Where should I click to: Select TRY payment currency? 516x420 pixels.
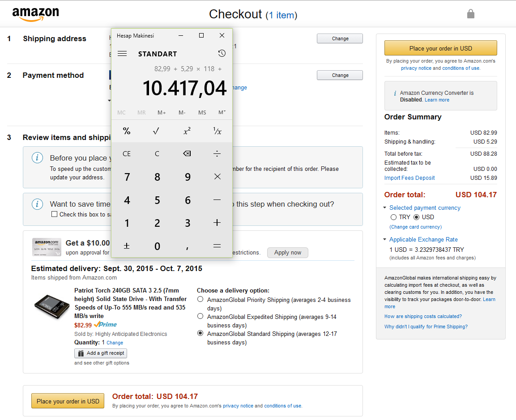[393, 217]
